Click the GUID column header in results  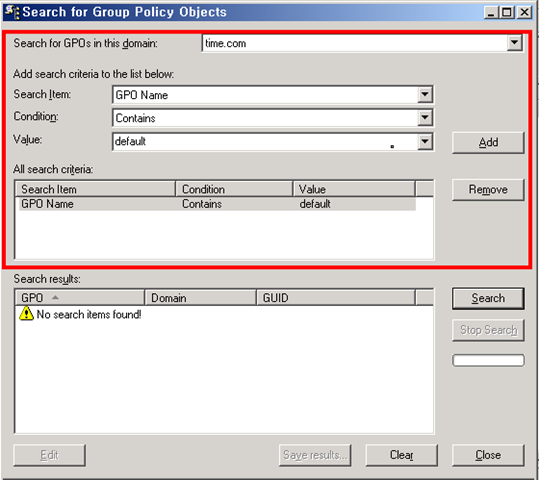pyautogui.click(x=336, y=297)
